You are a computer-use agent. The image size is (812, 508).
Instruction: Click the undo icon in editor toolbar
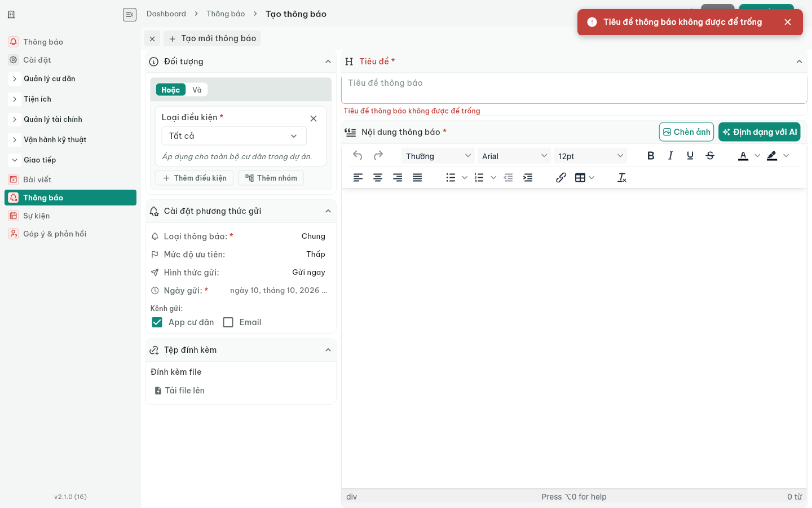click(x=358, y=155)
